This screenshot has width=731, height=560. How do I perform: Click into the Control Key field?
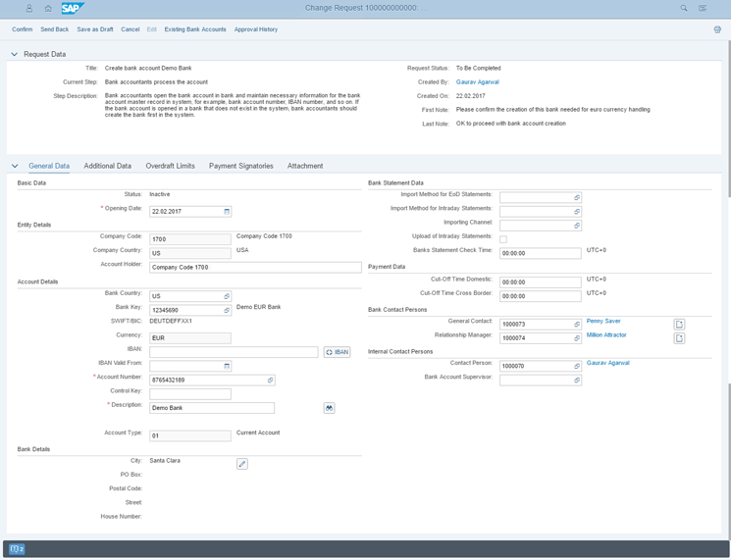(190, 394)
